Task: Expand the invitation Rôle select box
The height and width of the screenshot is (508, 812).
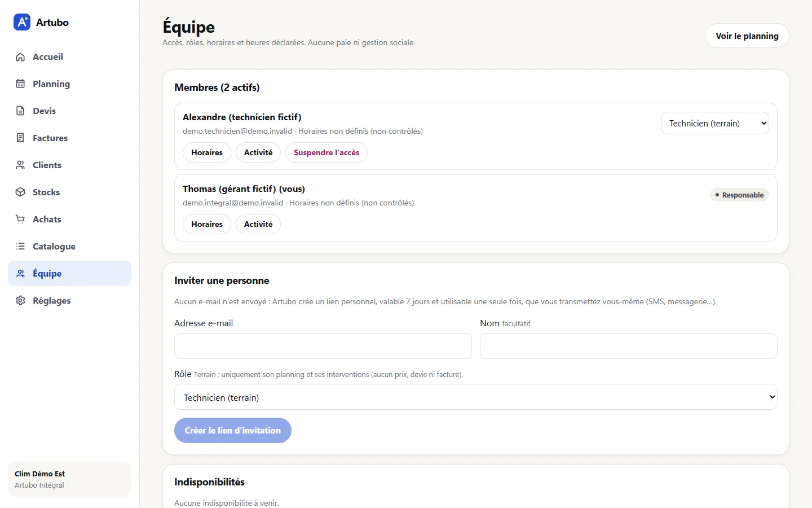Action: pos(475,397)
